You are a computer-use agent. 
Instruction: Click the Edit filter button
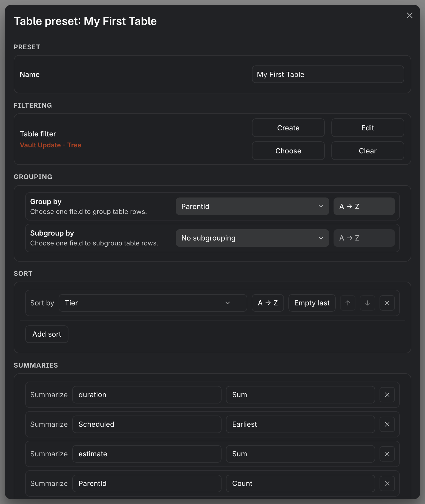pyautogui.click(x=367, y=128)
